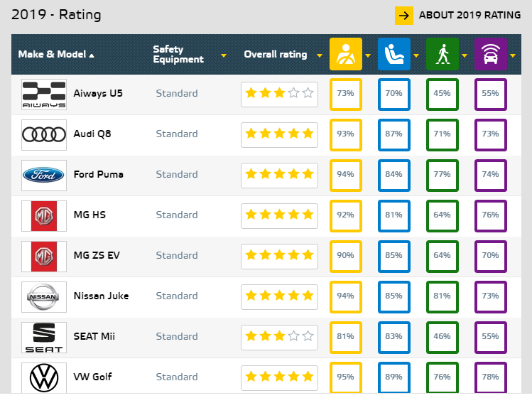Select Aiways U5 45% pedestrian score
The width and height of the screenshot is (532, 403).
[443, 95]
